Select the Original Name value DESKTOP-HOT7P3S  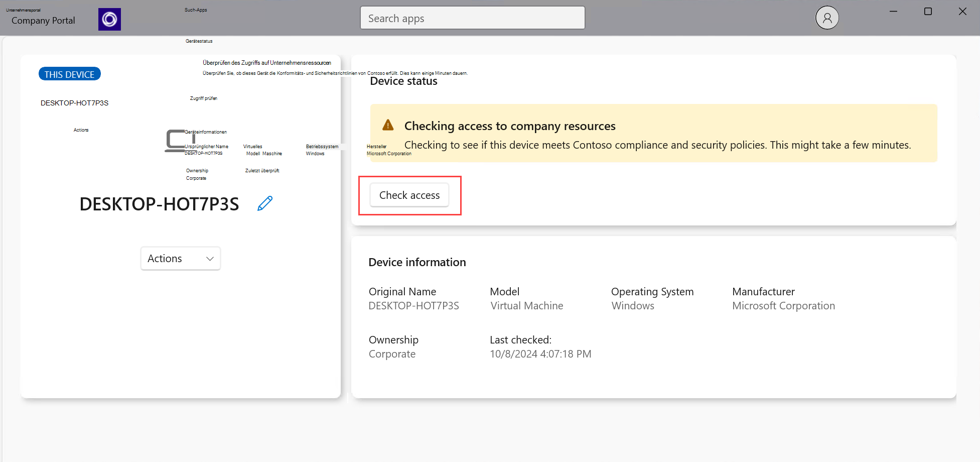[x=413, y=306]
